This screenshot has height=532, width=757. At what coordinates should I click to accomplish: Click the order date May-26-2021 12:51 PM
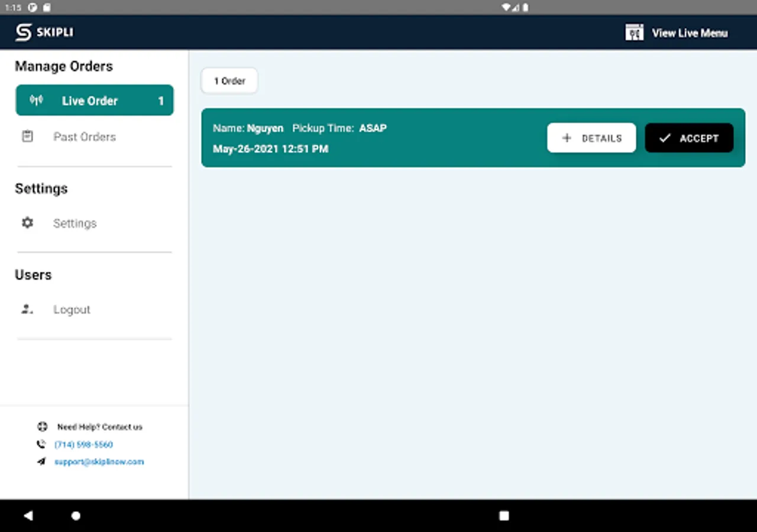(270, 149)
